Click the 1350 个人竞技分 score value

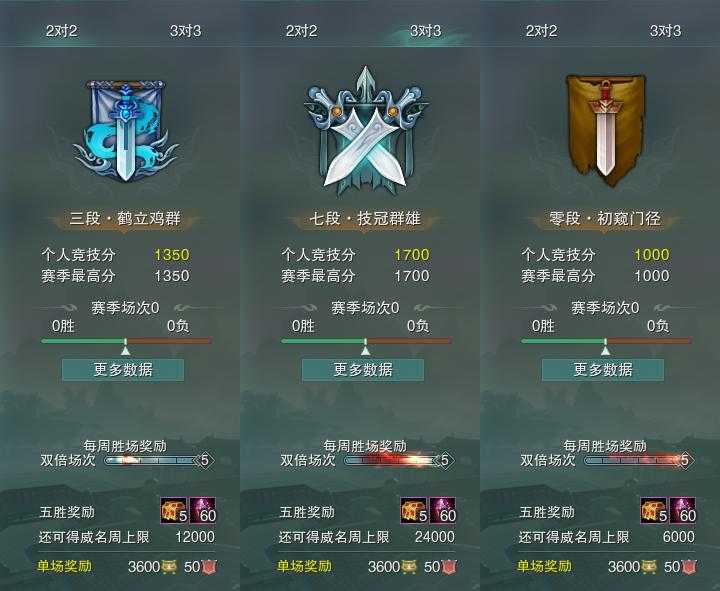pos(172,254)
